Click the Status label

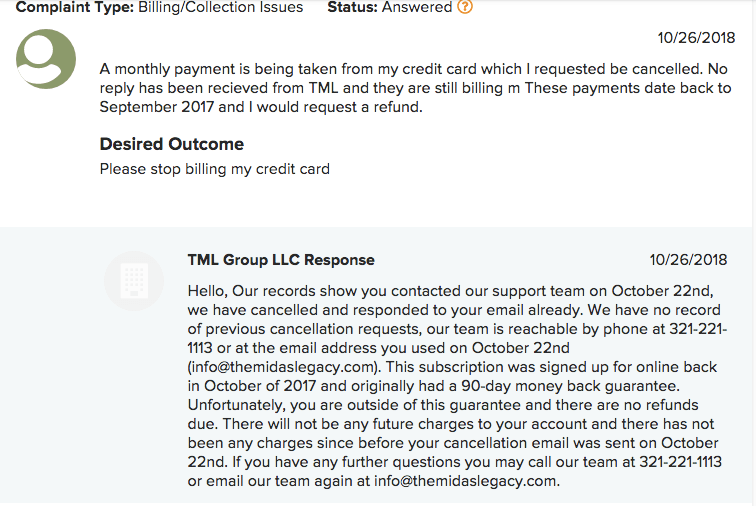tap(352, 7)
